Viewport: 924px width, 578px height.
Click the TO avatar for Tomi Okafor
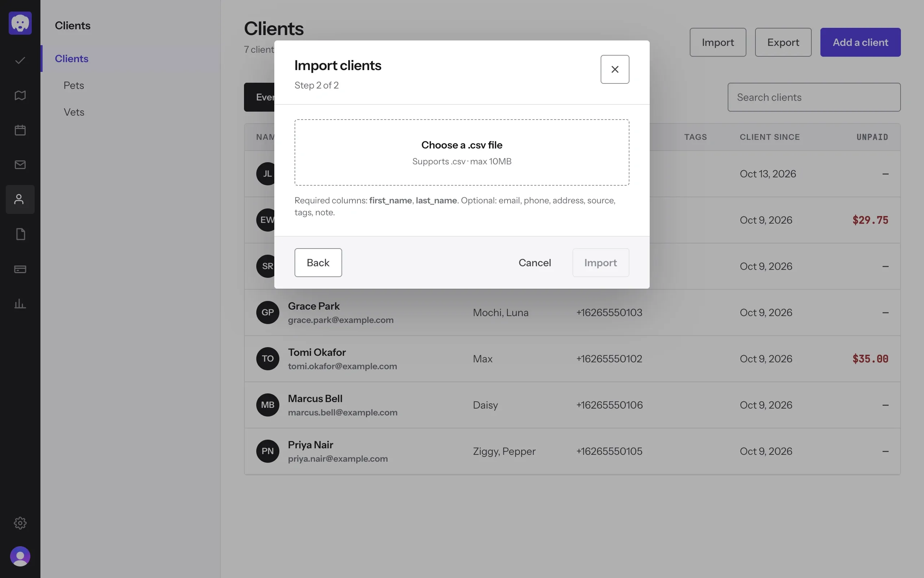coord(268,359)
